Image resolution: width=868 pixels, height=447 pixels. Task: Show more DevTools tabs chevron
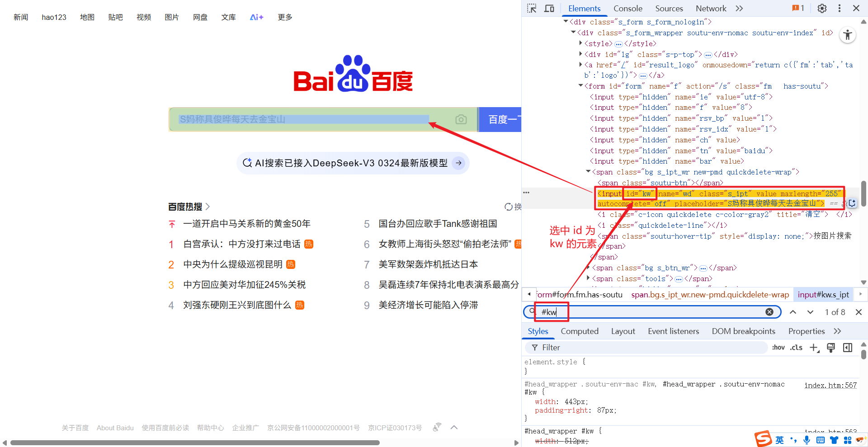pos(739,8)
